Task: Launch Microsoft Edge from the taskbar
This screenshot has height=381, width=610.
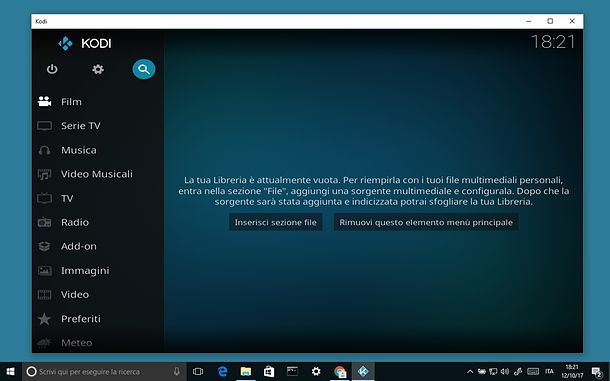Action: [223, 372]
